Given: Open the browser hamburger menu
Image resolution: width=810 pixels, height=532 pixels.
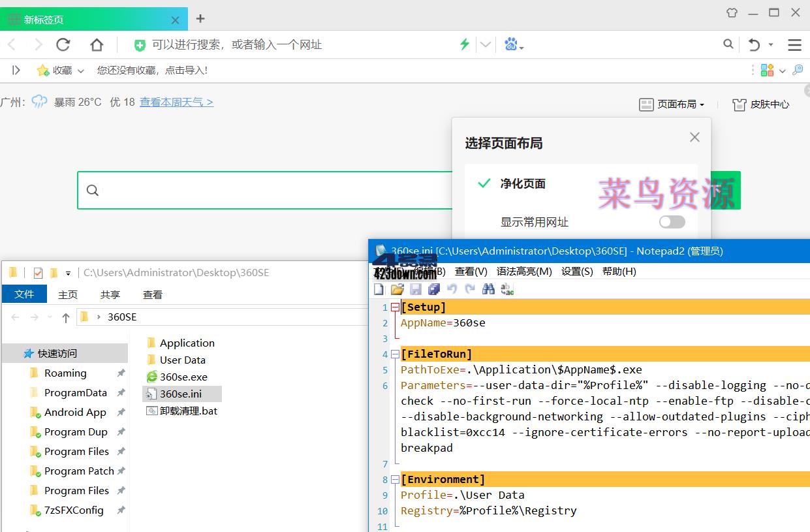Looking at the screenshot, I should pos(794,44).
